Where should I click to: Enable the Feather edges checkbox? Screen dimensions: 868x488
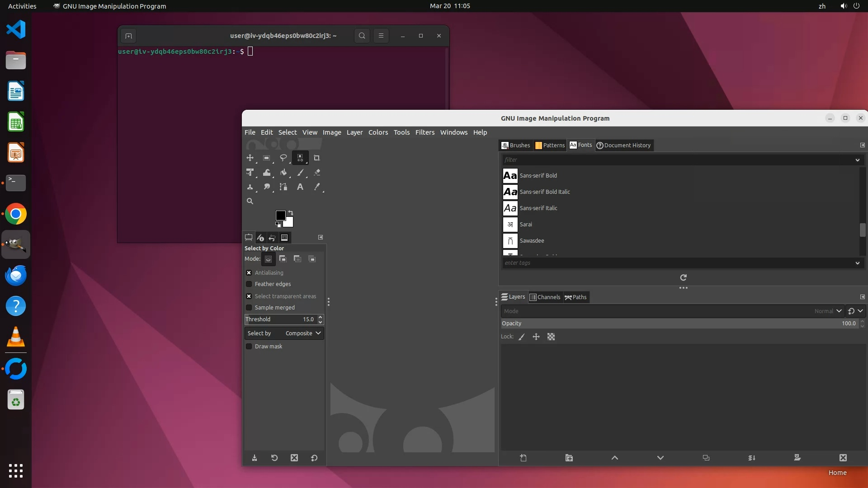tap(249, 284)
